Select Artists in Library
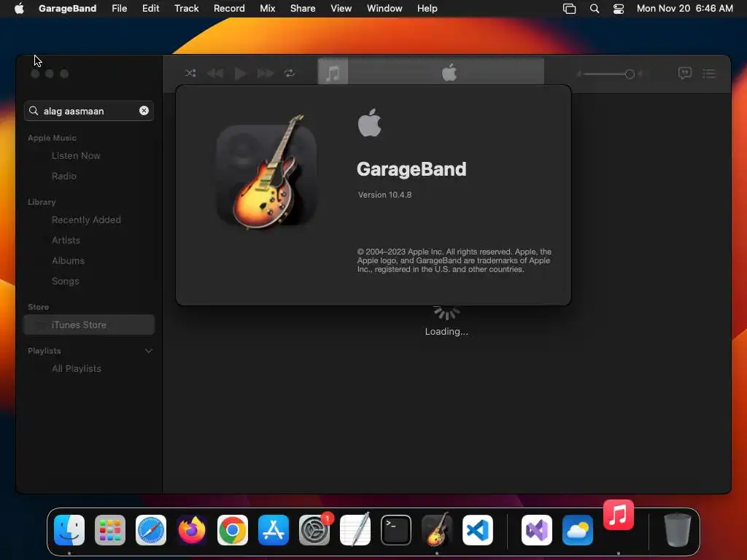 point(66,241)
